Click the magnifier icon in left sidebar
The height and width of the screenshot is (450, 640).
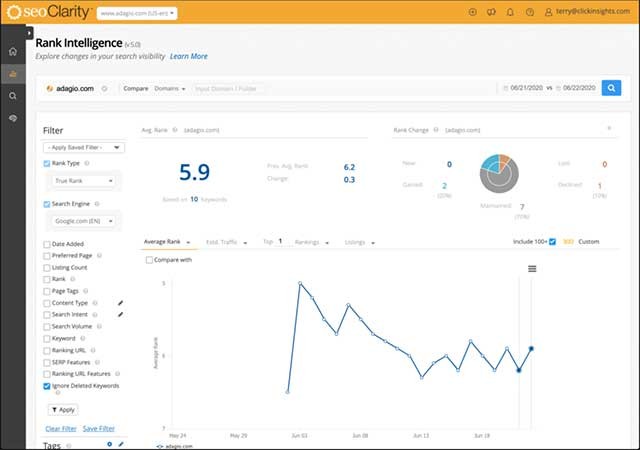[12, 96]
